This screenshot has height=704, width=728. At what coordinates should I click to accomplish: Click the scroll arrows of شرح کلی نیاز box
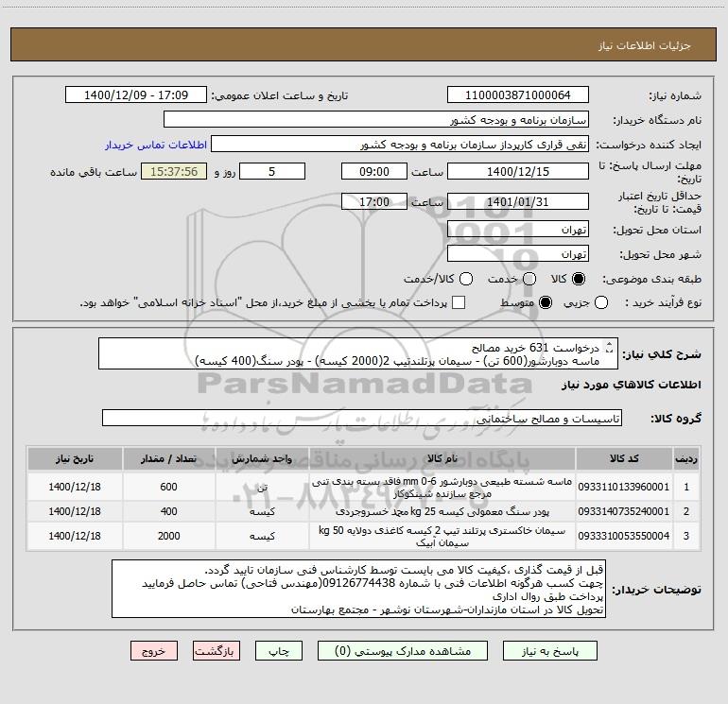pos(609,347)
